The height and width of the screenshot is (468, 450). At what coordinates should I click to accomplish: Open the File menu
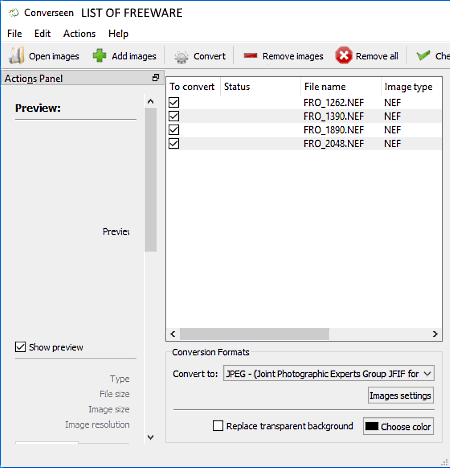click(14, 34)
